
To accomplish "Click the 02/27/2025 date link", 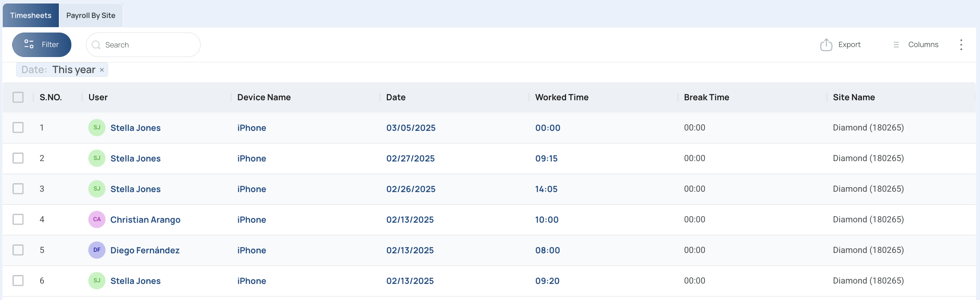I will tap(410, 158).
